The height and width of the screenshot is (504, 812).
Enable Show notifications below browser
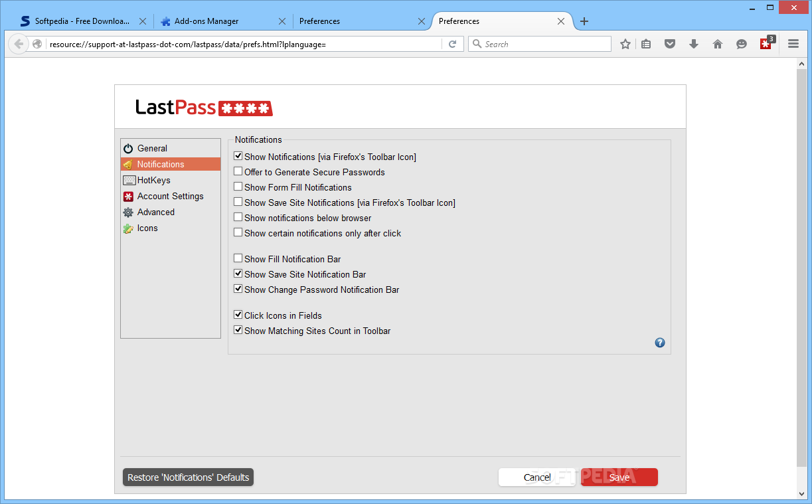238,217
